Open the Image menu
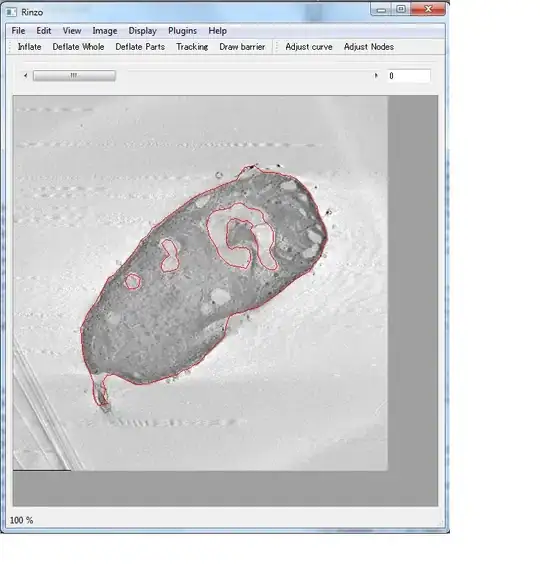This screenshot has width=540, height=579. click(105, 31)
